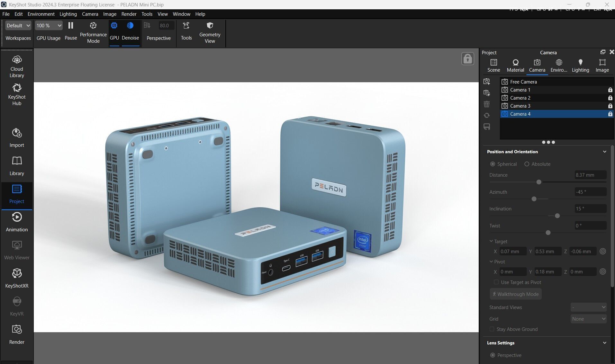Select the Spherical radio button
Viewport: 615px width, 364px height.
(493, 164)
